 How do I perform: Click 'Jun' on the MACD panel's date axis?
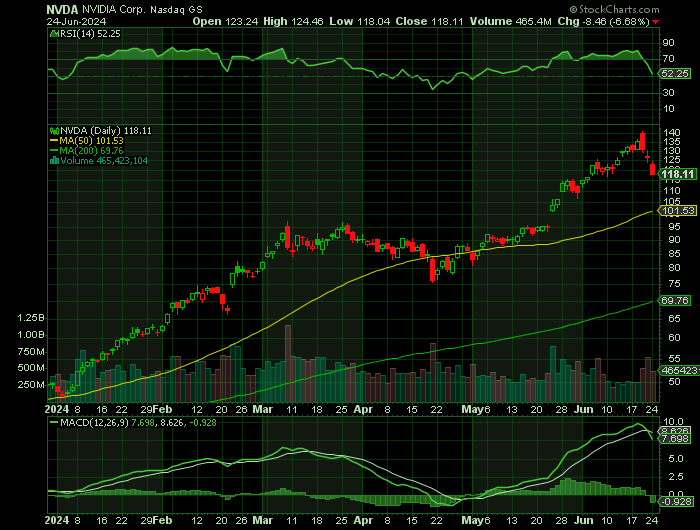pyautogui.click(x=583, y=521)
